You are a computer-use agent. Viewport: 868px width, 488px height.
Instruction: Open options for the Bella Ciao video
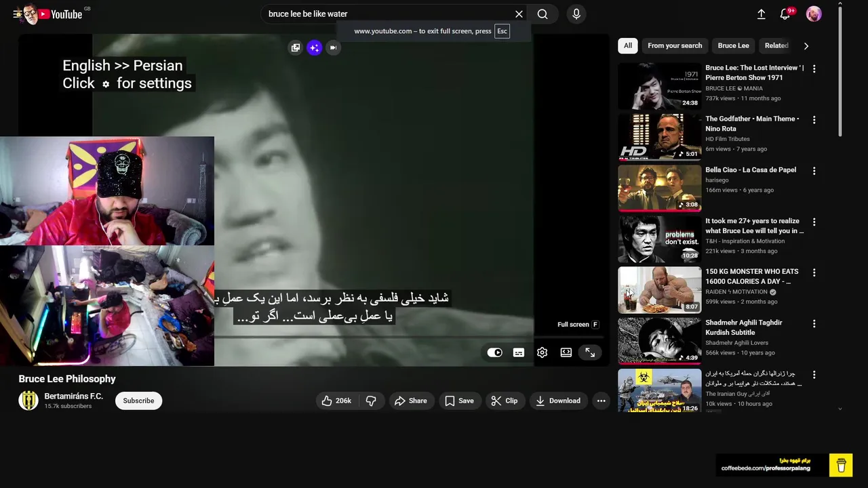[814, 171]
